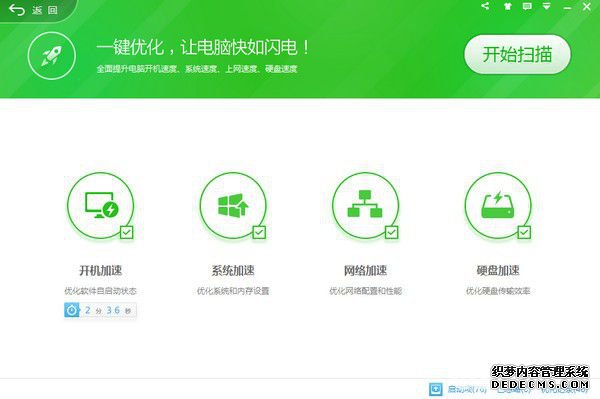Click the 优化系统和内存设置 description
Viewport: 600px width, 399px height.
[x=233, y=291]
